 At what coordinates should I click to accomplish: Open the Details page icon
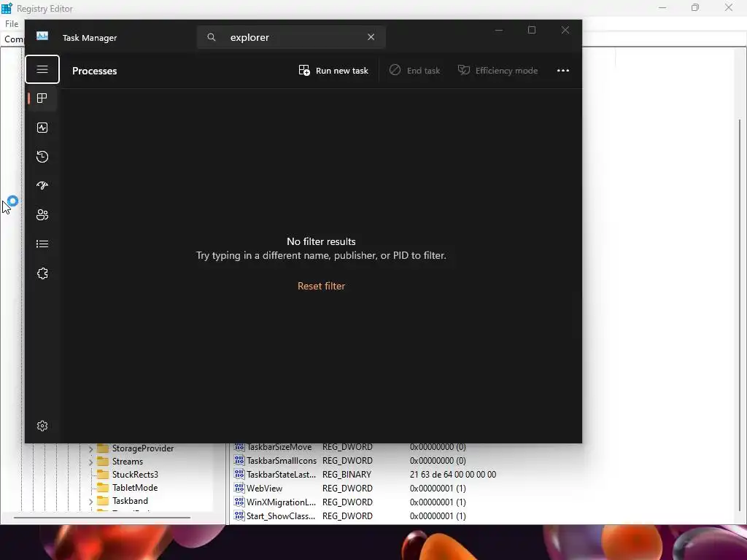42,244
